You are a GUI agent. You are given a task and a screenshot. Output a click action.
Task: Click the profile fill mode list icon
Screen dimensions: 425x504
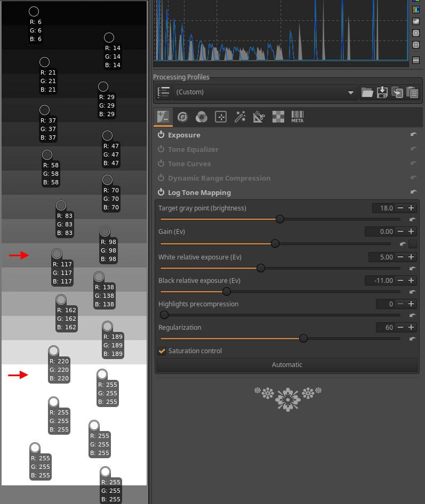pyautogui.click(x=164, y=92)
